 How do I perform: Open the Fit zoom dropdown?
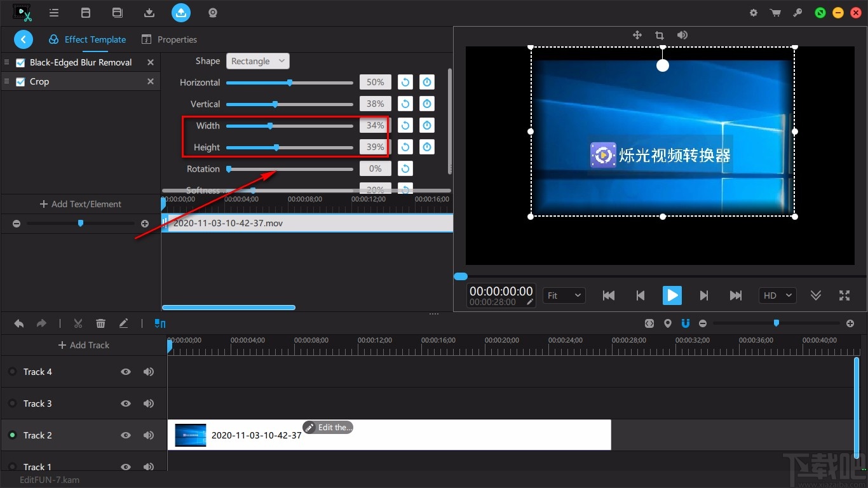tap(564, 295)
